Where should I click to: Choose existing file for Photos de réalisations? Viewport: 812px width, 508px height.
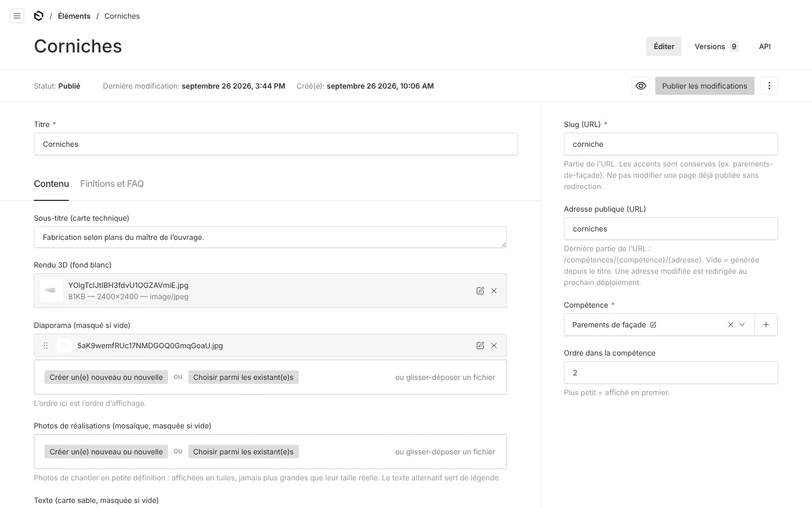243,452
